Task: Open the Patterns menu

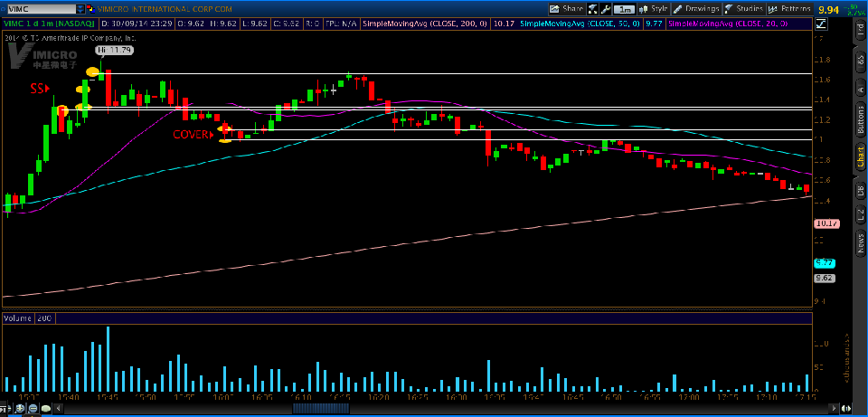Action: pos(789,9)
